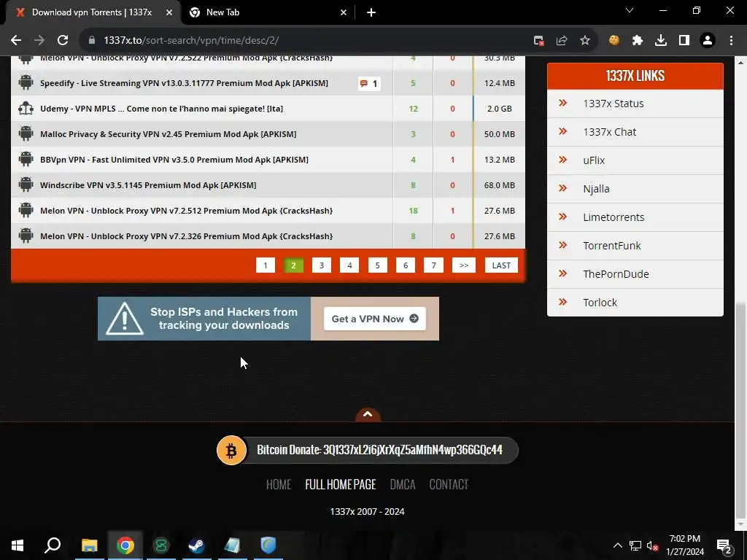747x560 pixels.
Task: Open DMCA footer link
Action: (403, 484)
